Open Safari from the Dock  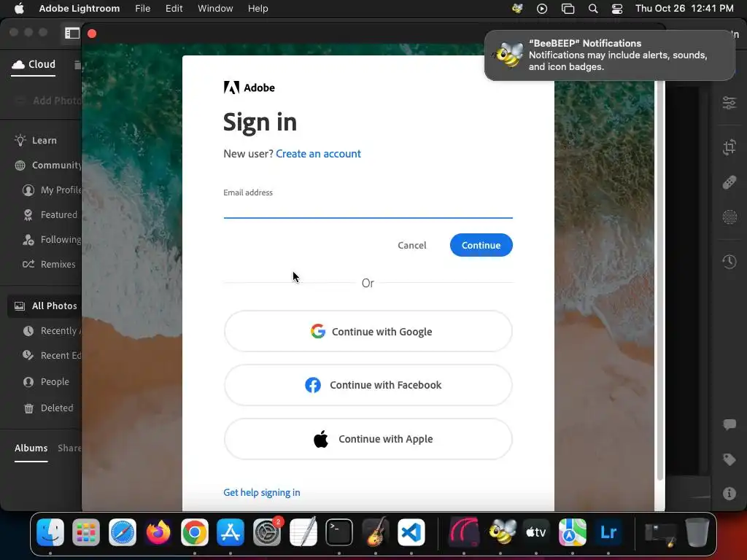(123, 532)
